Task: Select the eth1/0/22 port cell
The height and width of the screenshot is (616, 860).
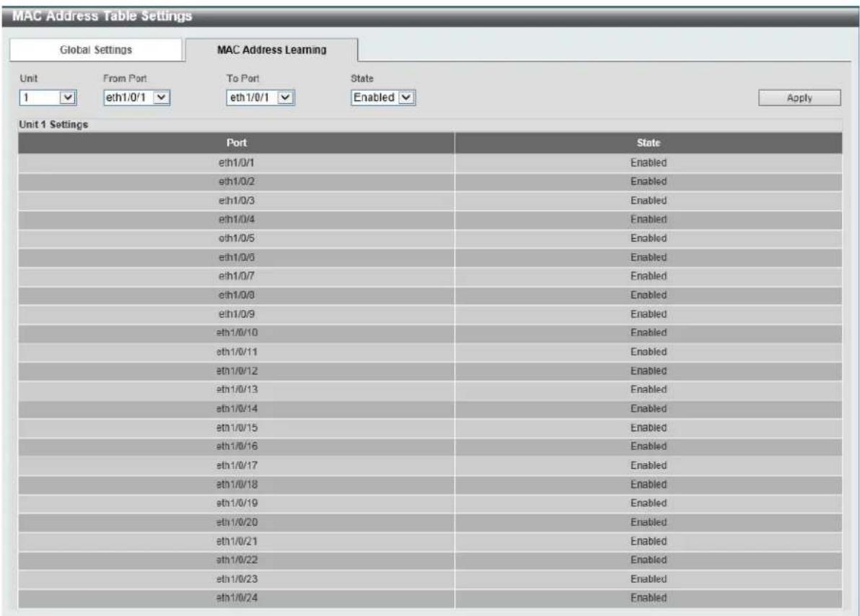Action: [x=237, y=560]
